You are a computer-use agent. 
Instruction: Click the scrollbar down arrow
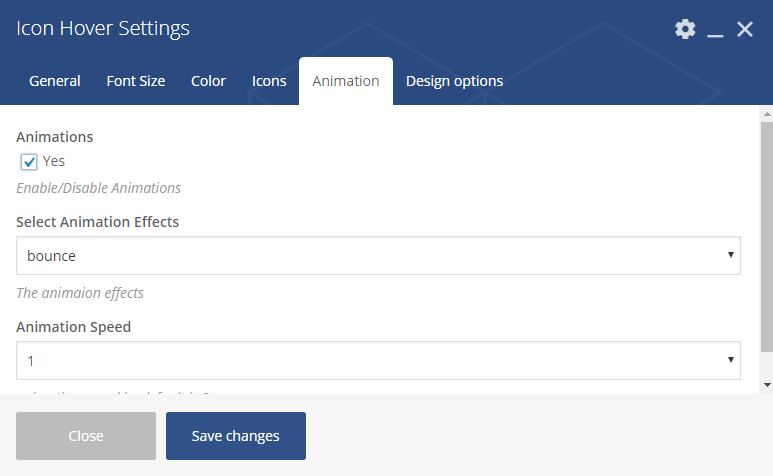point(767,385)
